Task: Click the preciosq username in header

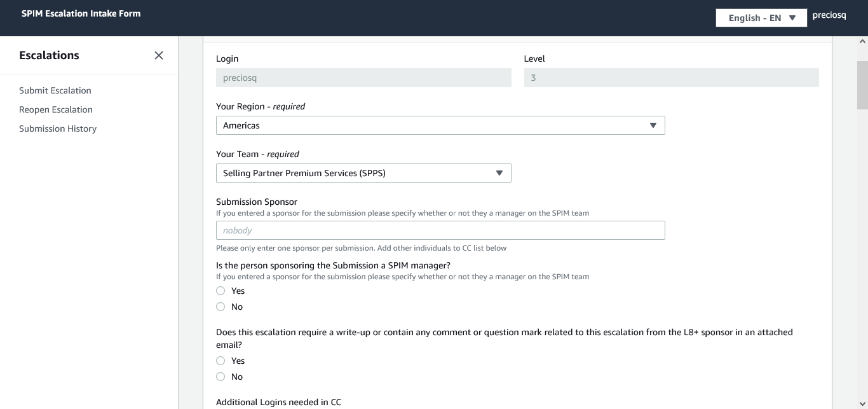Action: [829, 15]
